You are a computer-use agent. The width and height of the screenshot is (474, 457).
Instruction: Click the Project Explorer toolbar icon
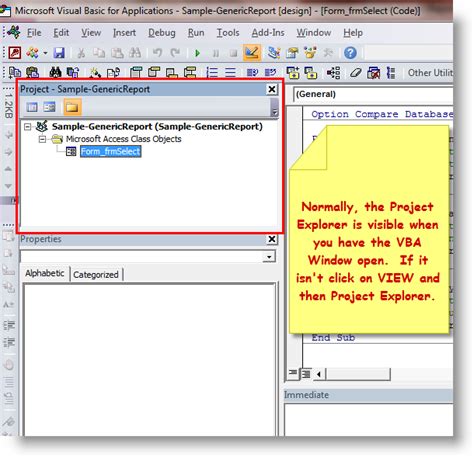[274, 53]
